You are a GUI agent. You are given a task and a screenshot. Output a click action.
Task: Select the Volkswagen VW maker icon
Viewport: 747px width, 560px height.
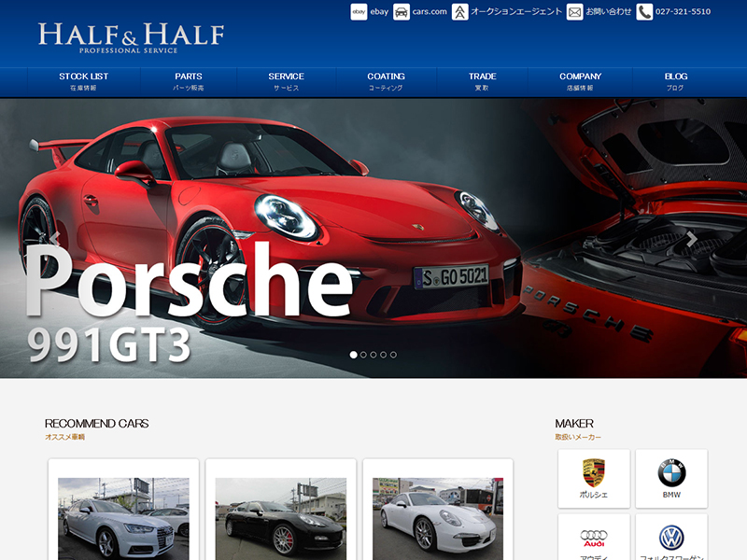pos(671,538)
